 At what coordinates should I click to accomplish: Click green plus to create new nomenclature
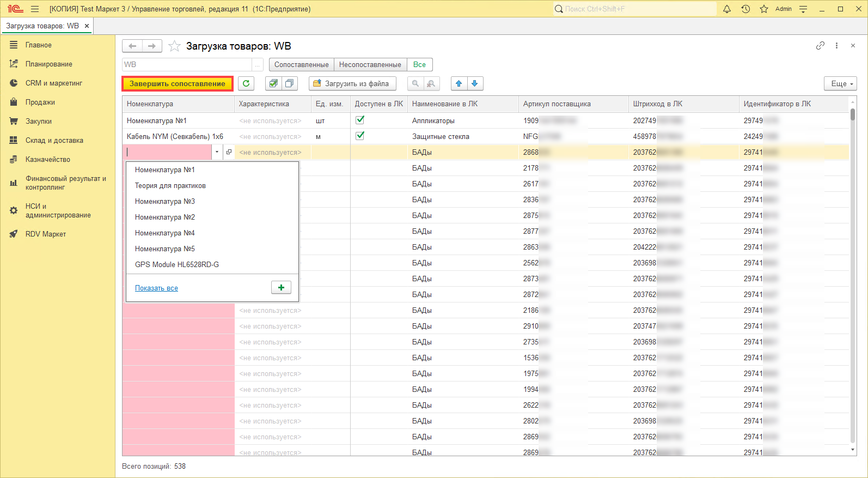(281, 288)
